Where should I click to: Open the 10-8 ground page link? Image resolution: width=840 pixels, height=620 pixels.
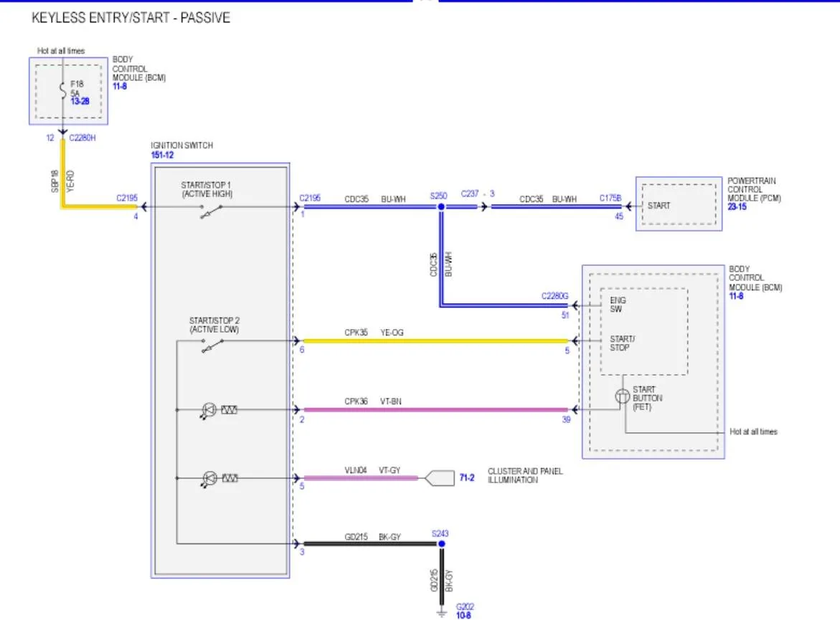tap(463, 616)
